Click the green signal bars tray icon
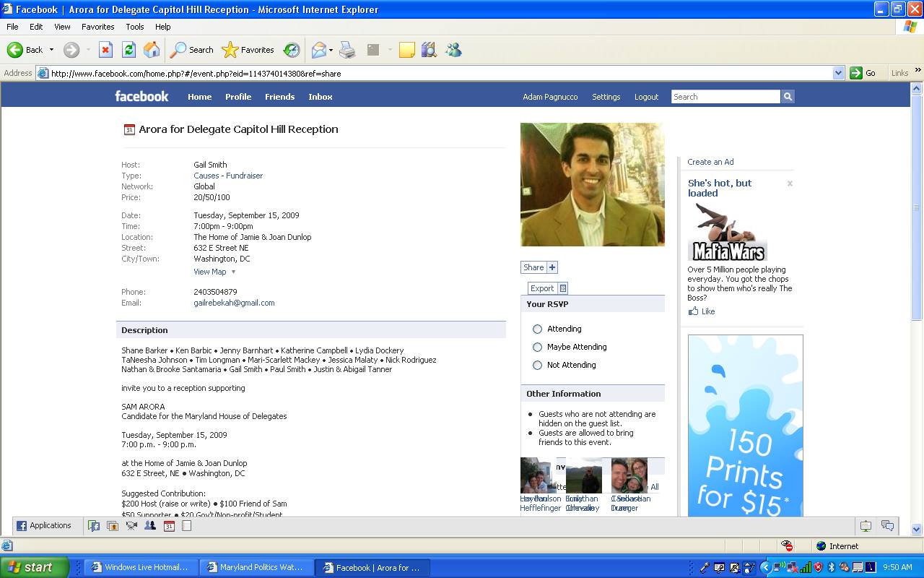This screenshot has width=924, height=578. pyautogui.click(x=805, y=567)
